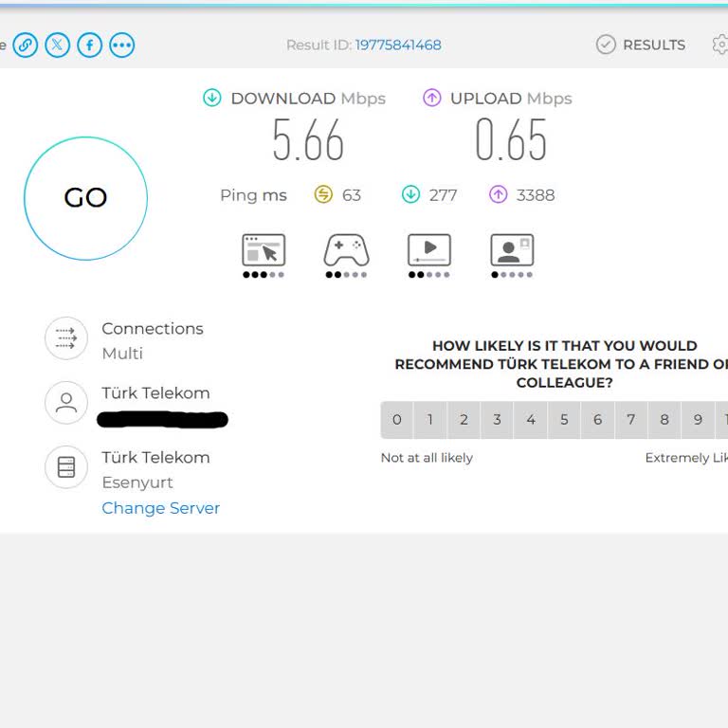Click the Türk Telekom ISP name
This screenshot has height=728, width=728.
coord(156,393)
